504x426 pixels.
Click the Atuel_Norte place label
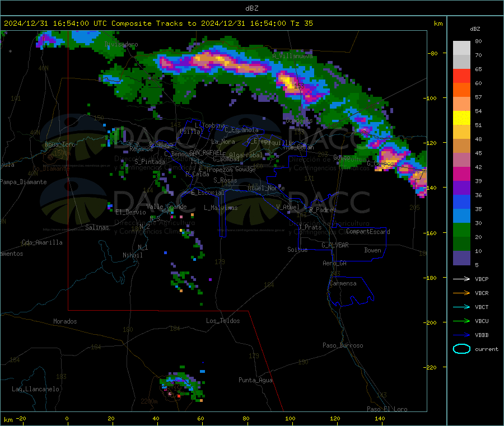coord(266,188)
